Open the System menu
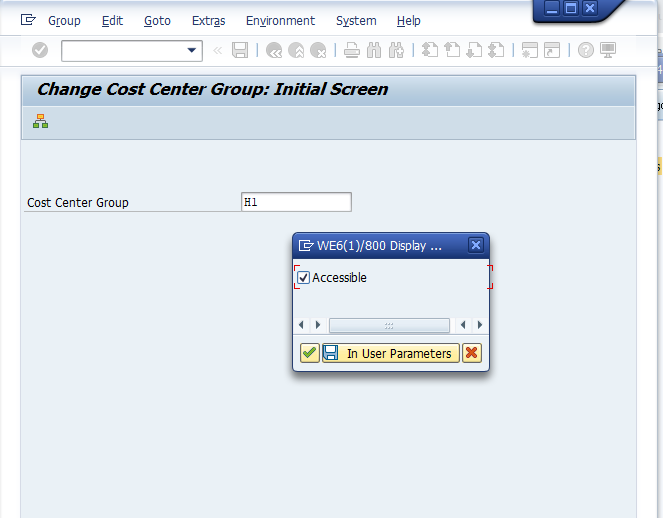 click(356, 20)
